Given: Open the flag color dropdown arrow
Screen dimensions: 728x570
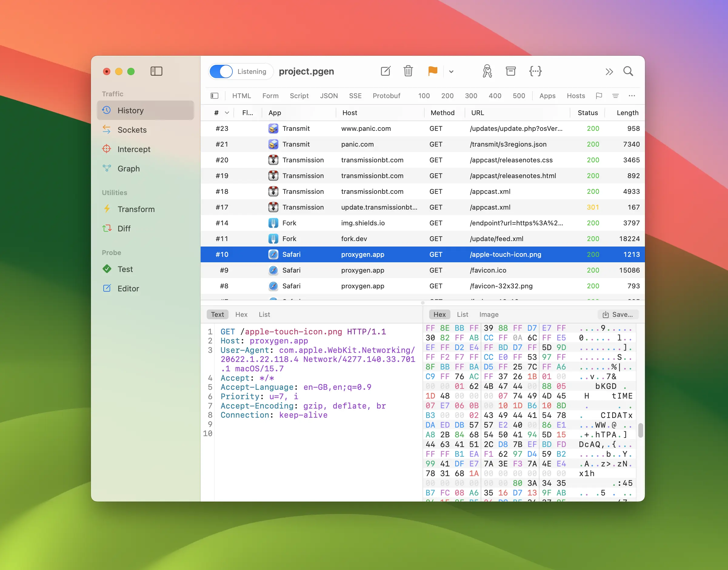Looking at the screenshot, I should click(x=451, y=71).
